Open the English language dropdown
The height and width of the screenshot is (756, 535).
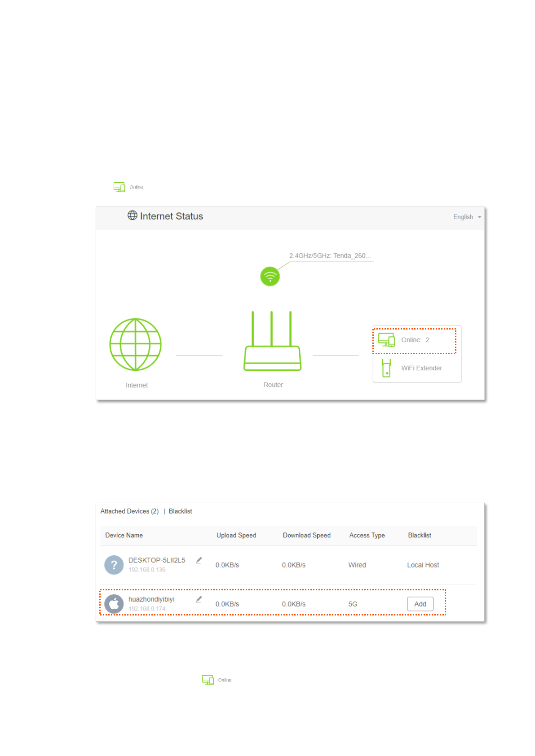point(467,217)
